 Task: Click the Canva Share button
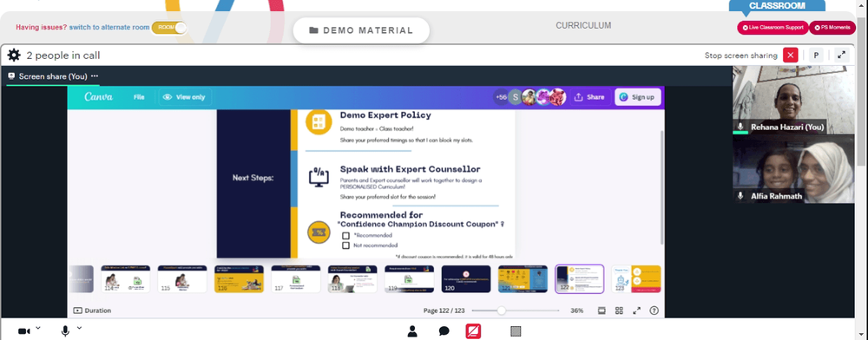[x=590, y=97]
